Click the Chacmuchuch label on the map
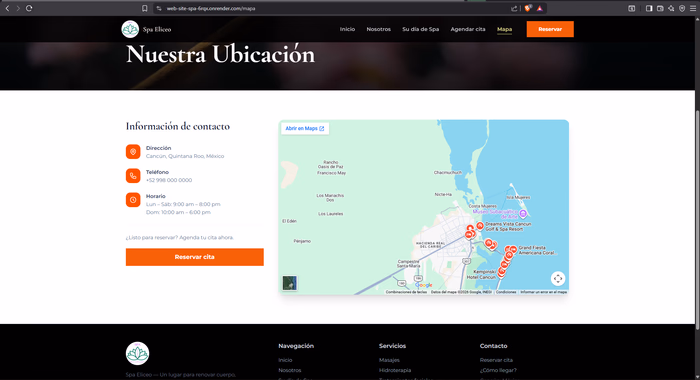Screen dimensions: 700x380 [x=448, y=172]
